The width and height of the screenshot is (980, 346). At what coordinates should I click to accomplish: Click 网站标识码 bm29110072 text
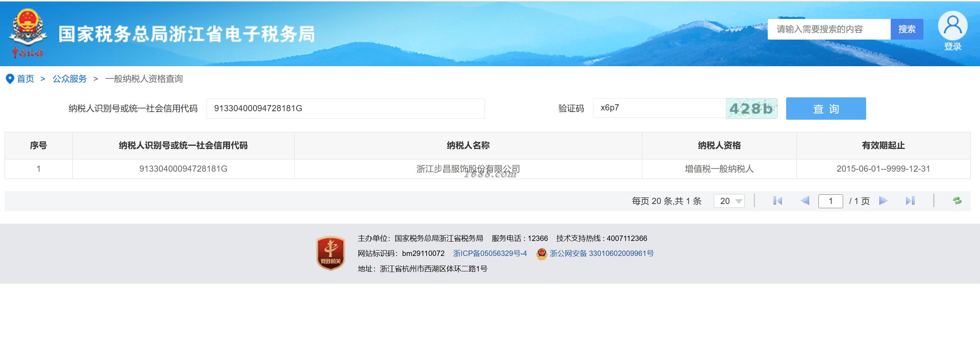pos(401,254)
